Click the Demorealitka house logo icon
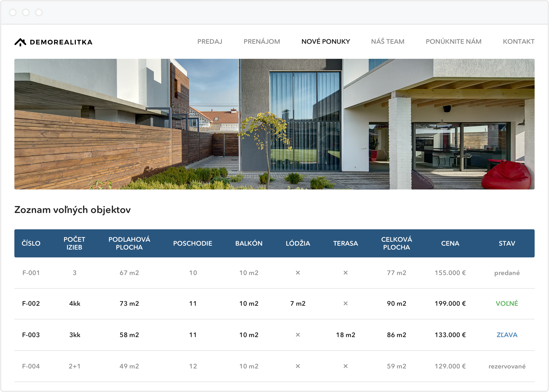Screen dimensions: 549x392 coord(20,42)
